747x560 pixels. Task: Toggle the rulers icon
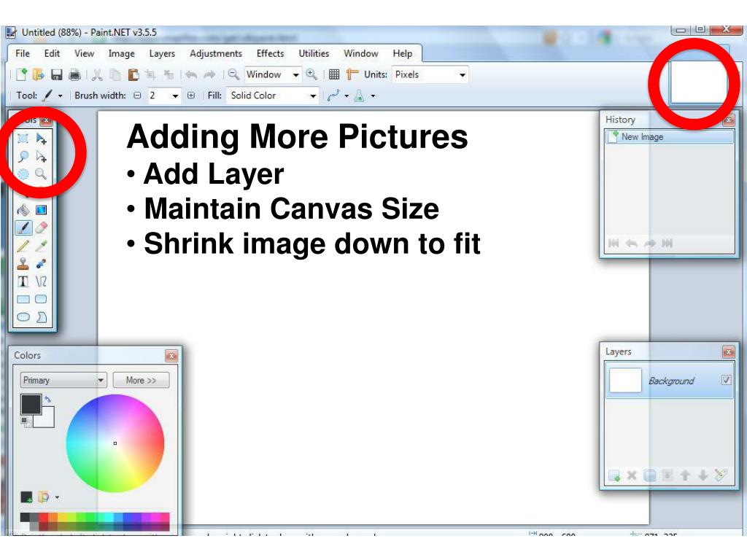tap(352, 74)
